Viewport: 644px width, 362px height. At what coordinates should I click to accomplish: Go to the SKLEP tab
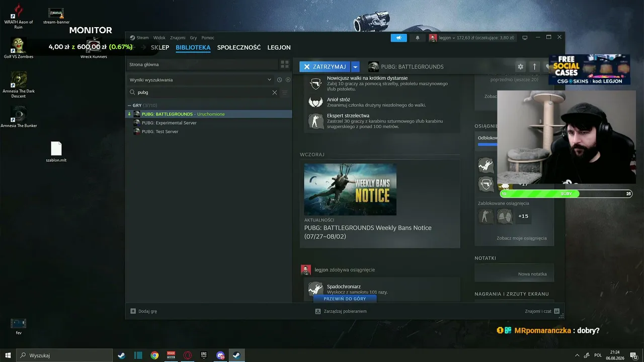(160, 48)
